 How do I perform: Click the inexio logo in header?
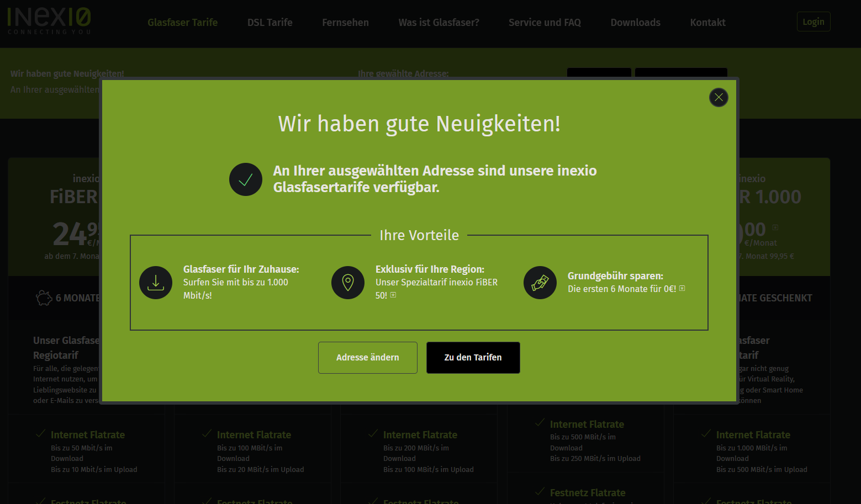(x=49, y=21)
